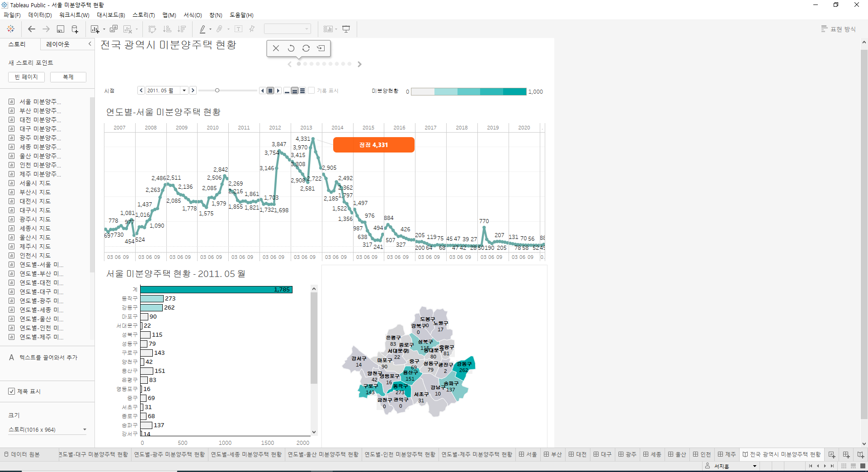Click the New Worksheet icon at bottom
Viewport: 868px width, 472px height.
tap(832, 454)
